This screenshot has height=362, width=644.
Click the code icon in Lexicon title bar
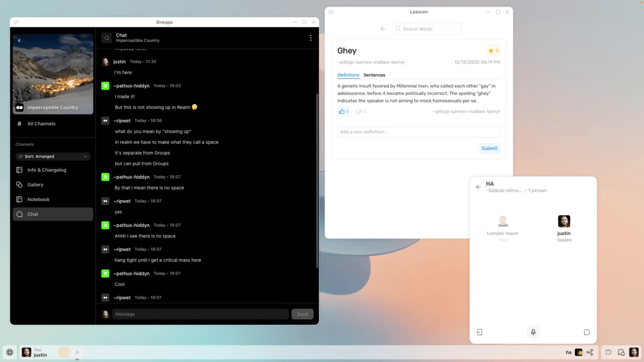331,11
